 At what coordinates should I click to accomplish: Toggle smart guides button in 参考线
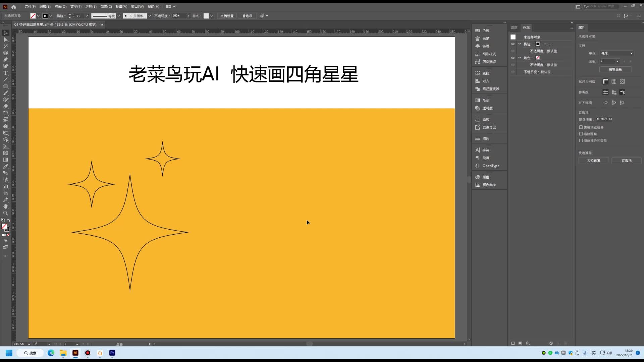coord(622,92)
